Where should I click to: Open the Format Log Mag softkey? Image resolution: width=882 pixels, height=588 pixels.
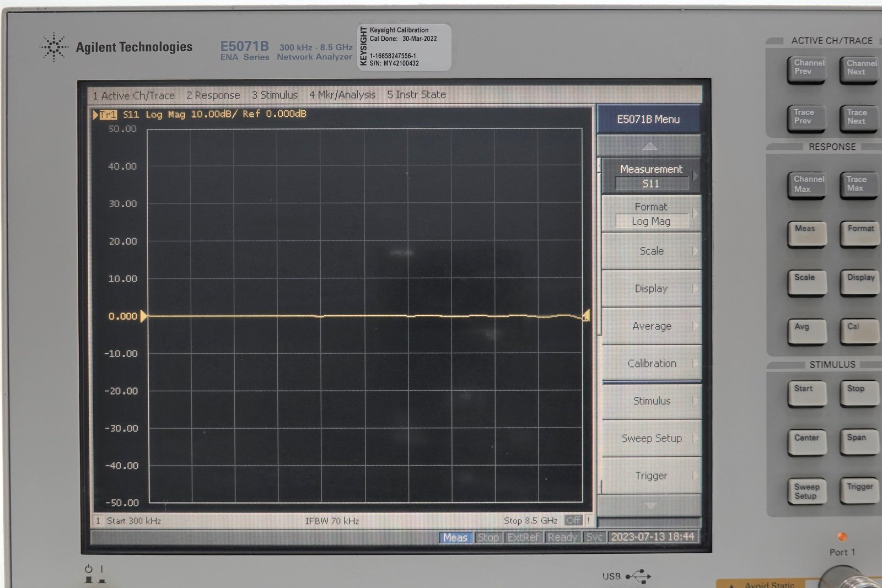651,214
